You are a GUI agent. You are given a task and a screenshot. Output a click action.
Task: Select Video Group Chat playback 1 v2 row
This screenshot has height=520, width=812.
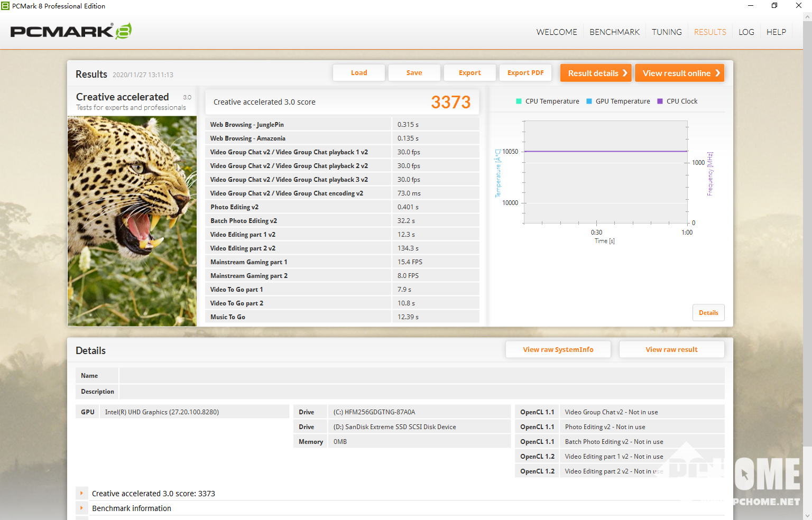pyautogui.click(x=342, y=152)
